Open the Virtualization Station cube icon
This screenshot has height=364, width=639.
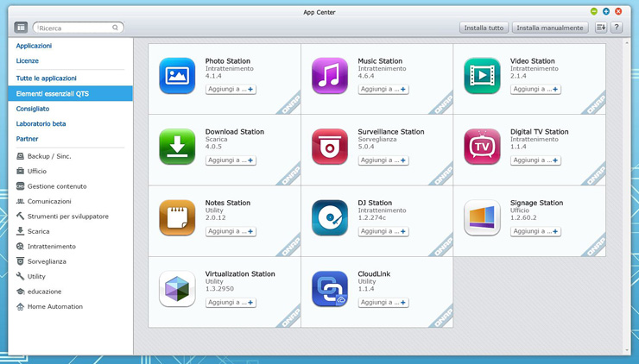pos(177,289)
